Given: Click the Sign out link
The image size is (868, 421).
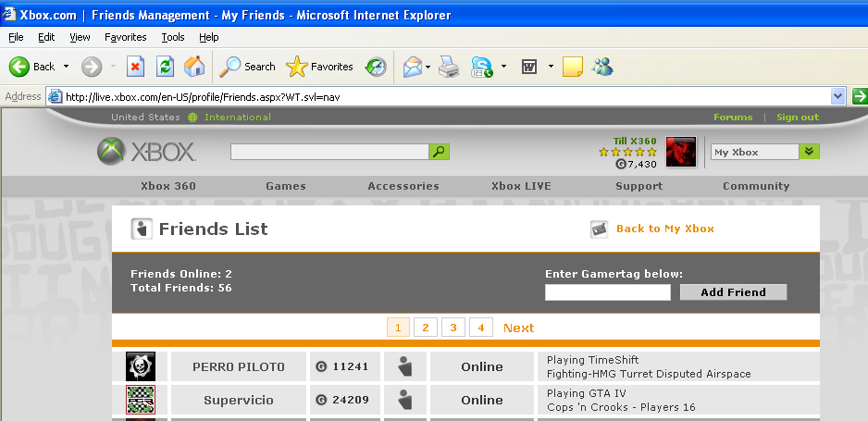Looking at the screenshot, I should click(x=798, y=118).
